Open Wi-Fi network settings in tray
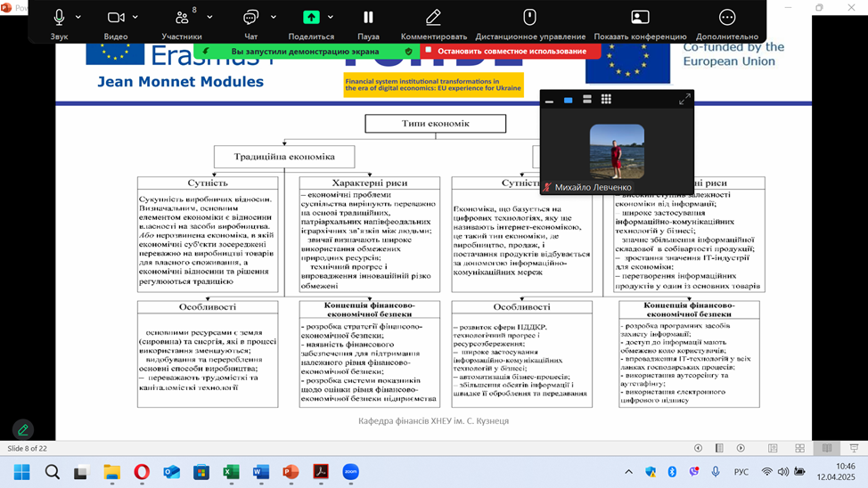 pyautogui.click(x=766, y=472)
